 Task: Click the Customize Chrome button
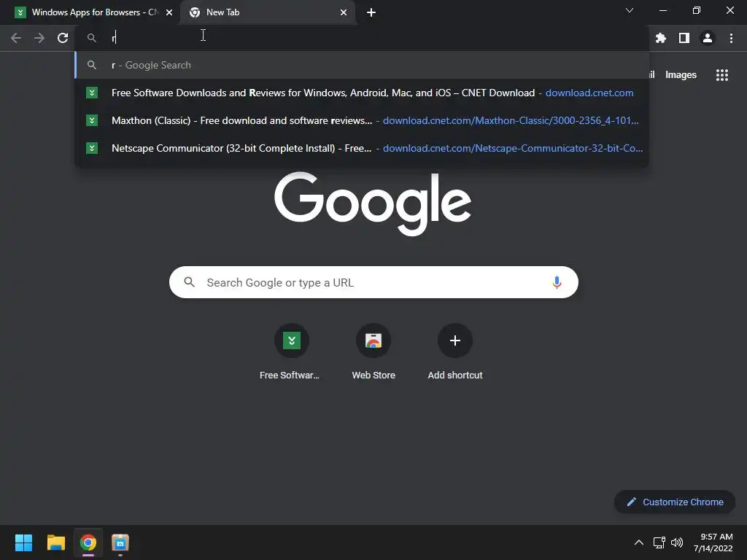click(675, 502)
